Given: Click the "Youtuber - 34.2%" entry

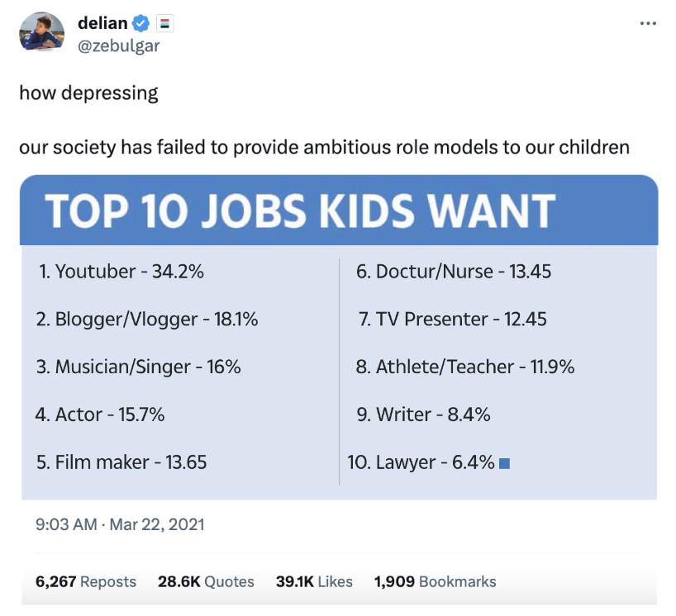Looking at the screenshot, I should click(121, 272).
